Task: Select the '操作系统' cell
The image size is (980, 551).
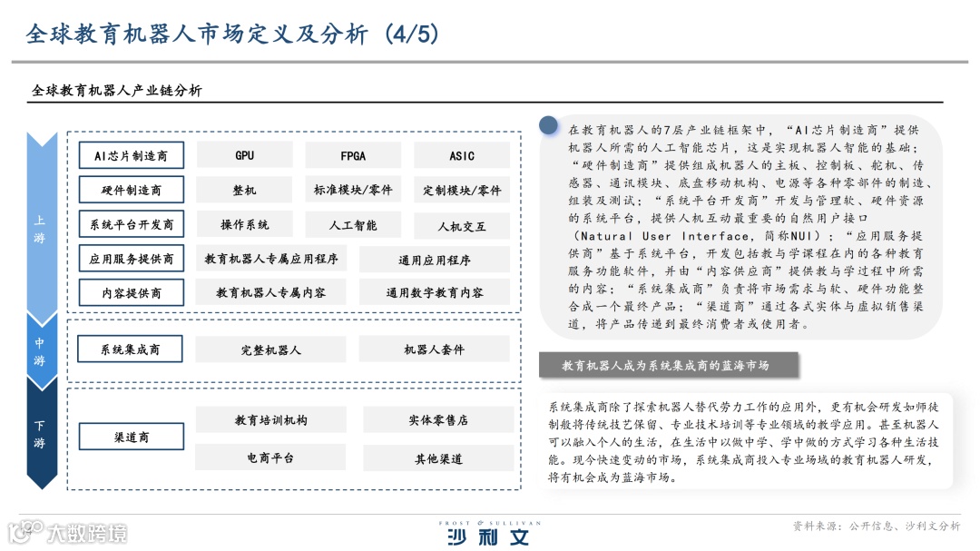Action: (244, 224)
